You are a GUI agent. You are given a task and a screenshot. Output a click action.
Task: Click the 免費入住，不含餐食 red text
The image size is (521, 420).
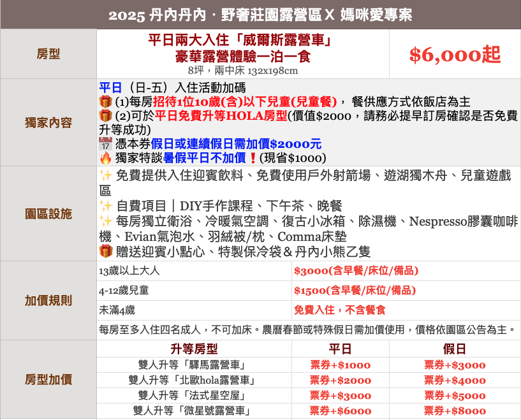click(339, 310)
